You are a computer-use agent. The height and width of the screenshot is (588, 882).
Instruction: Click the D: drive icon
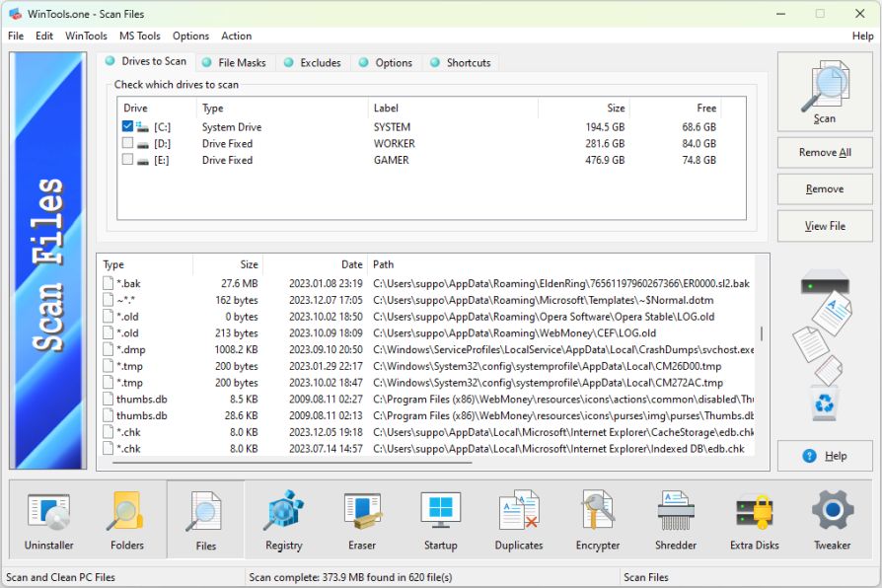[x=143, y=144]
